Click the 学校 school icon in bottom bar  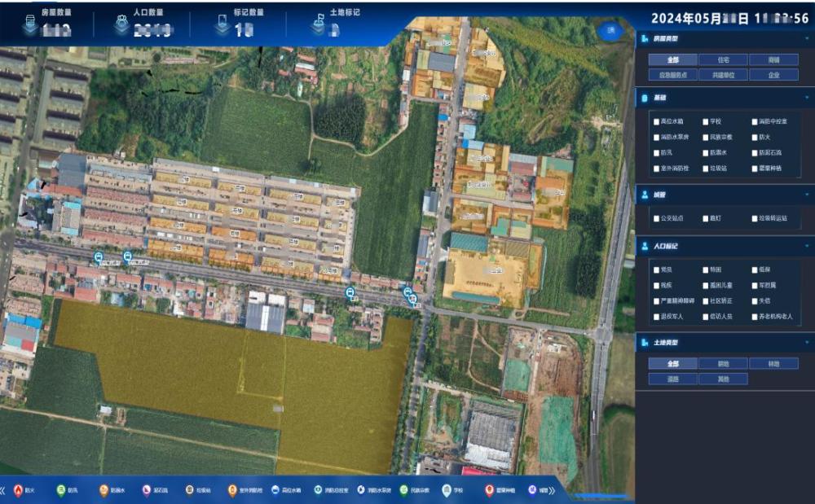coord(447,490)
